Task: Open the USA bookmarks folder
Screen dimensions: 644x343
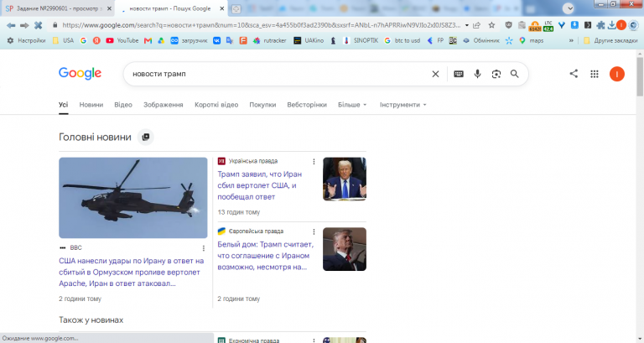Action: point(63,40)
